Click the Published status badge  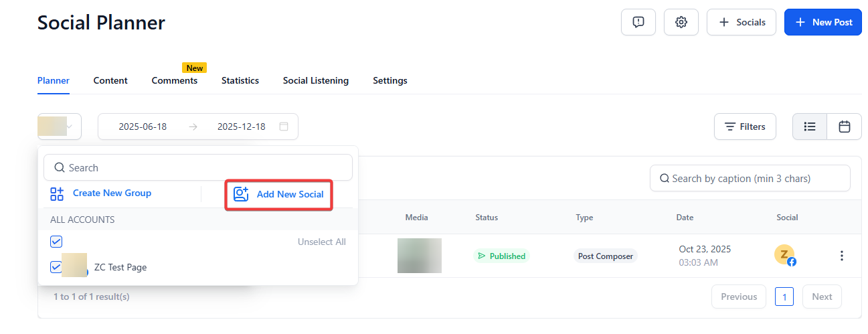tap(501, 256)
